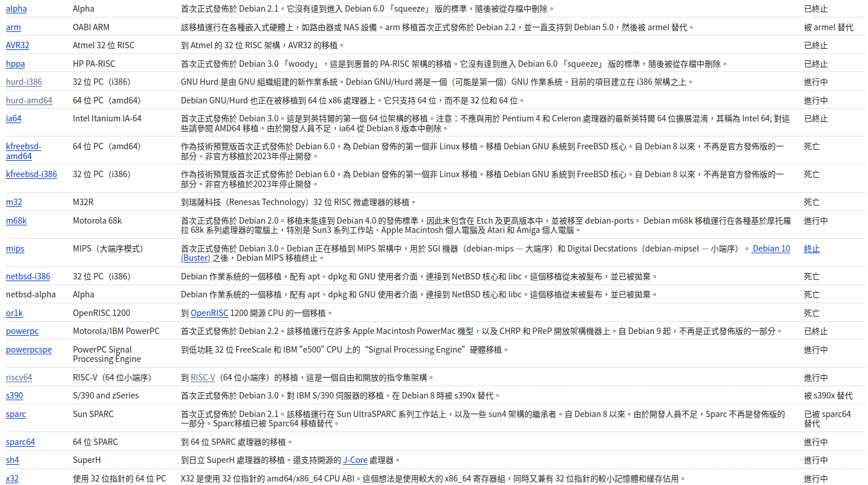Open the sparc port link
This screenshot has width=868, height=485.
pyautogui.click(x=16, y=414)
